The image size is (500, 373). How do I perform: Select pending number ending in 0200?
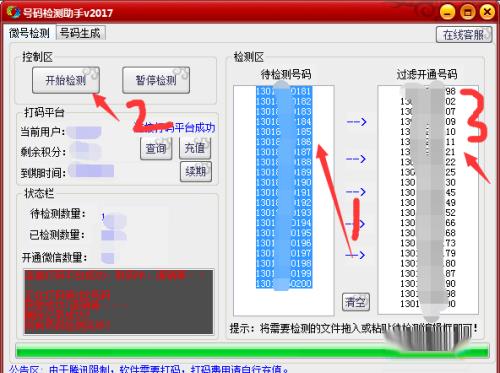pyautogui.click(x=284, y=284)
